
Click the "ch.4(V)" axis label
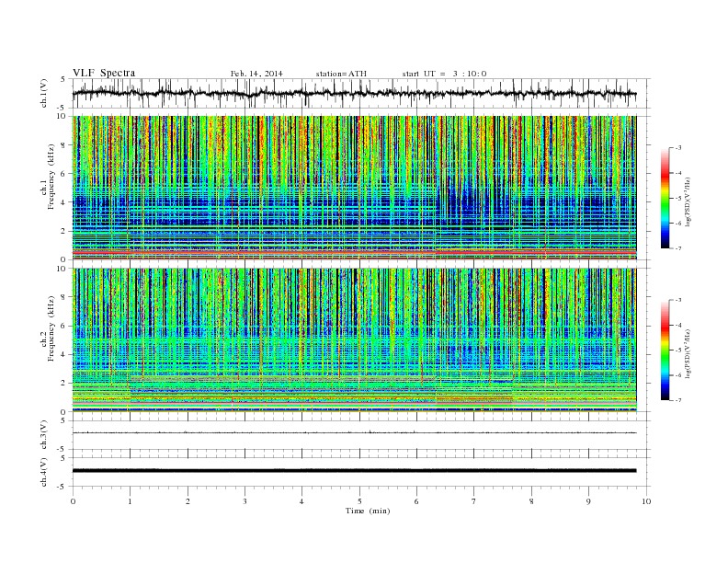point(44,472)
